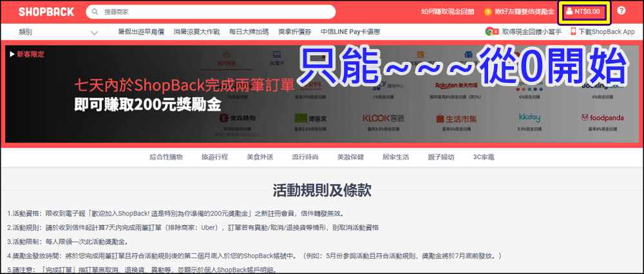Click the red phone icon
Screen dimensions: 644x274
(x=573, y=32)
